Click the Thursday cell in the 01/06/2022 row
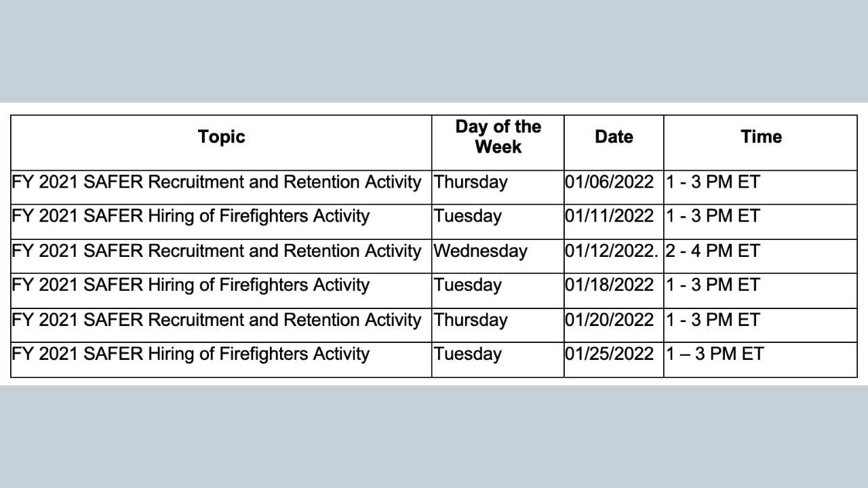The image size is (868, 488). (471, 182)
